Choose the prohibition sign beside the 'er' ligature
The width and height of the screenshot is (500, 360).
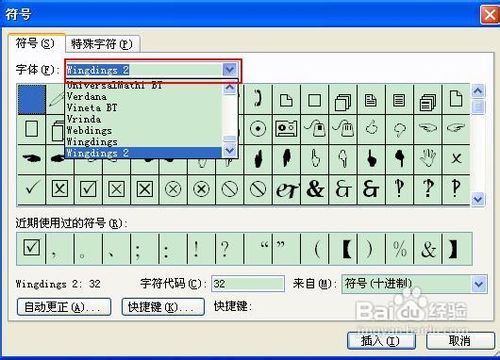pos(258,189)
